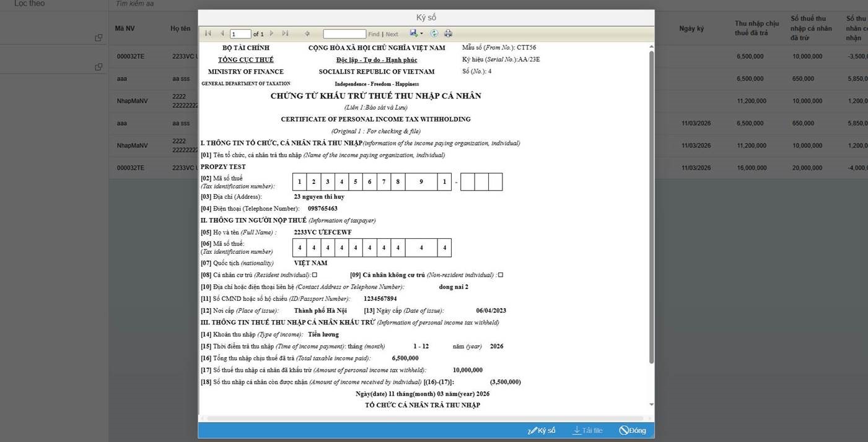Open the export format dropdown arrow
Screen dimensions: 868x442
[x=421, y=33]
